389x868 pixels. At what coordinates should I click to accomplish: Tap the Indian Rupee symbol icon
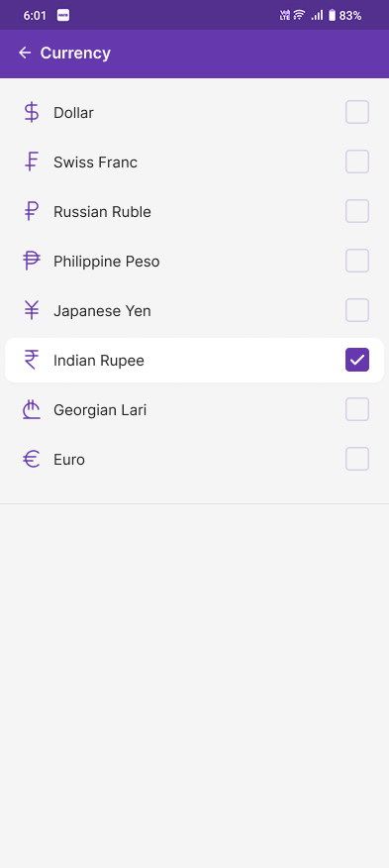pos(32,361)
